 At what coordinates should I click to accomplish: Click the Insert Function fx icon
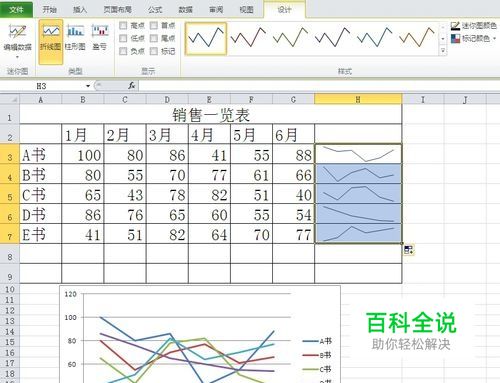132,86
